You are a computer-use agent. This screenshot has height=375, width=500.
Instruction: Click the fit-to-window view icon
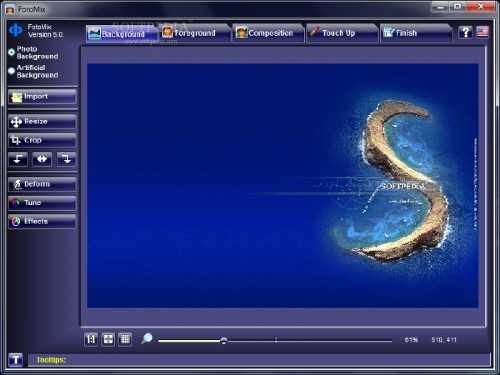point(108,339)
